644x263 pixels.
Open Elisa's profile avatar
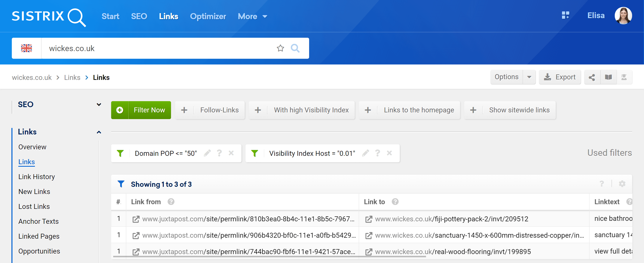click(623, 16)
